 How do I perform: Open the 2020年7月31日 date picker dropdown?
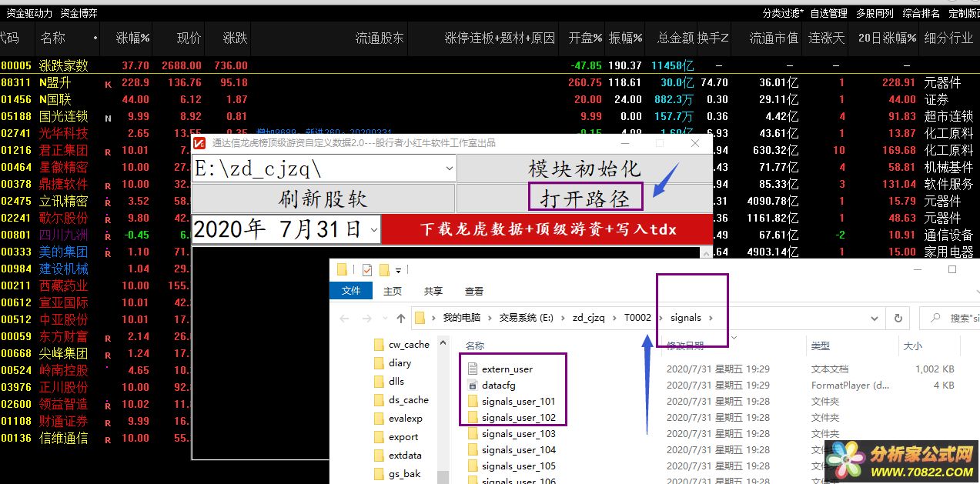pos(374,229)
